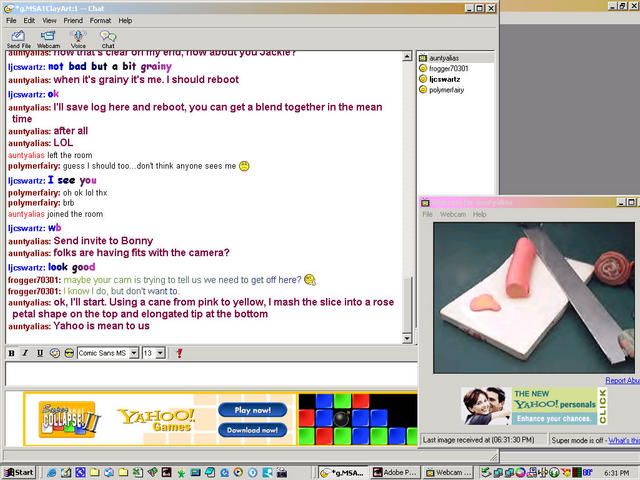Click the headphones system tray icon
This screenshot has height=480, width=640.
(x=554, y=473)
